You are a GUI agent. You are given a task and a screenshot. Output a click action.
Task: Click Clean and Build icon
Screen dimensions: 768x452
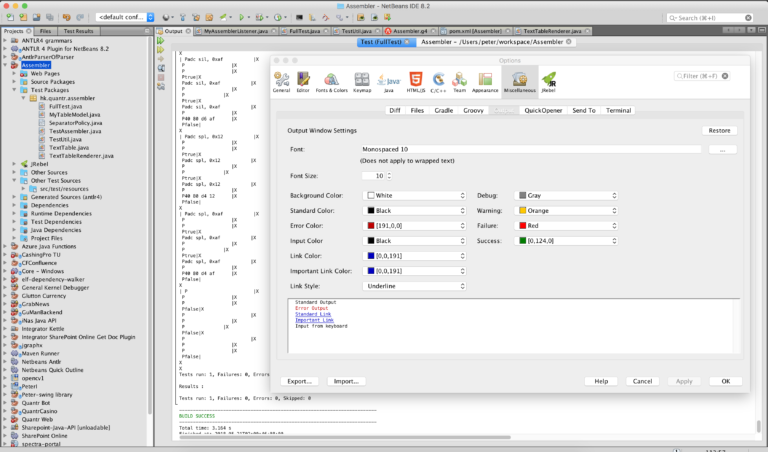point(196,17)
